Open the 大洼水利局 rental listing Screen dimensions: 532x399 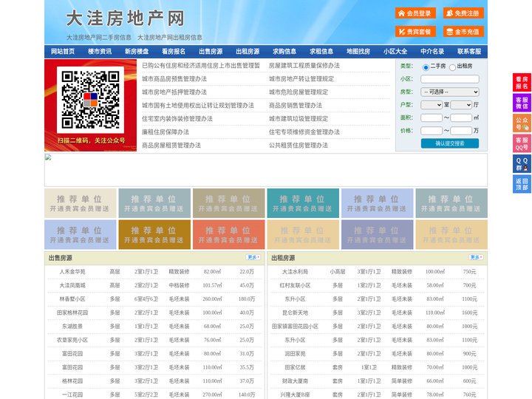tap(295, 272)
